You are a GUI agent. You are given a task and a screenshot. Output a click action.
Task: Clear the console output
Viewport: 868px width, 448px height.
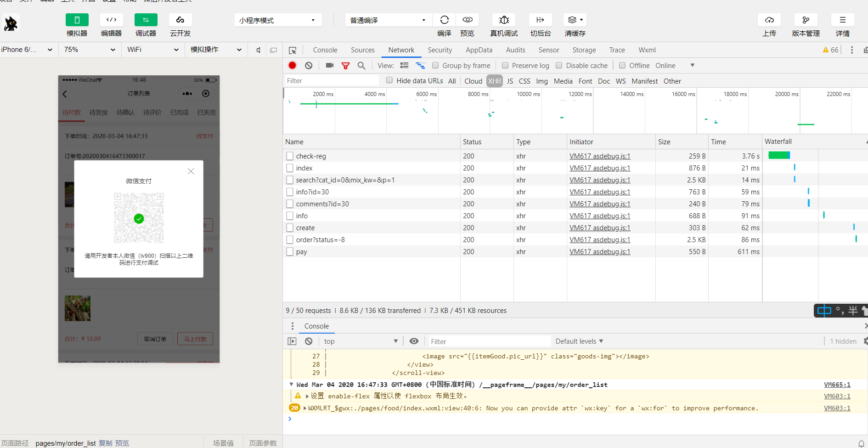pyautogui.click(x=309, y=341)
